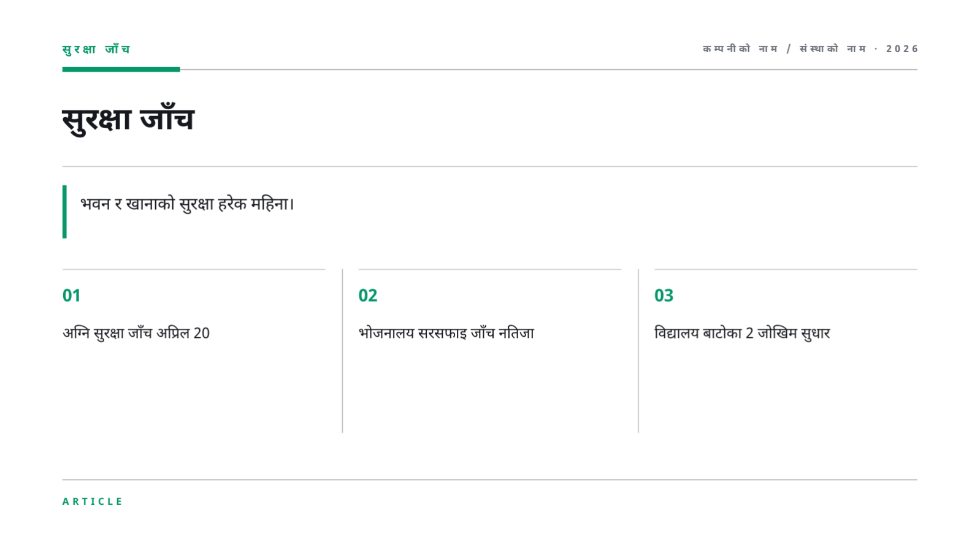Click the green vertical bar beside the subtitle
This screenshot has width=980, height=552.
pos(64,212)
